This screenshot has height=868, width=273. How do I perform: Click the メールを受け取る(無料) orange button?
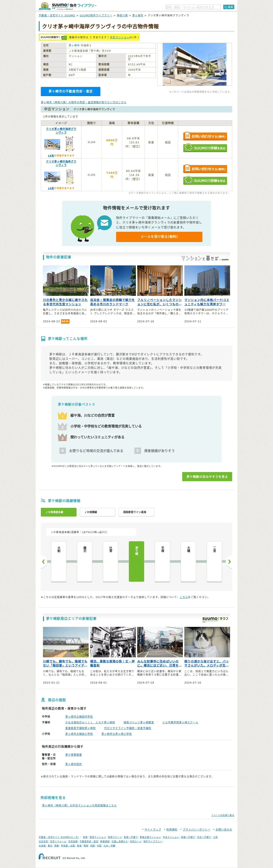tap(159, 237)
